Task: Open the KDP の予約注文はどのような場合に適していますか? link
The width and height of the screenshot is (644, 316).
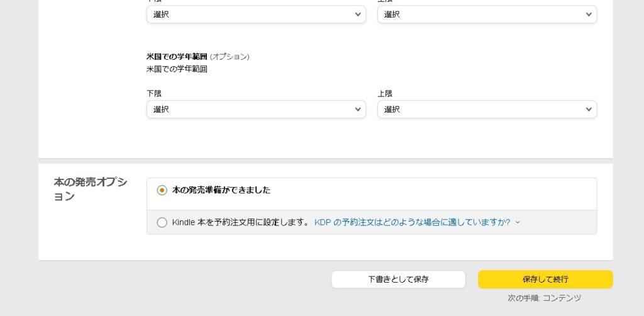Action: click(412, 222)
